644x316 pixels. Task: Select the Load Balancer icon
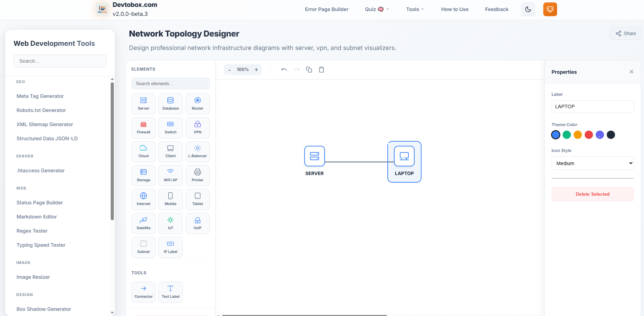pos(197,151)
